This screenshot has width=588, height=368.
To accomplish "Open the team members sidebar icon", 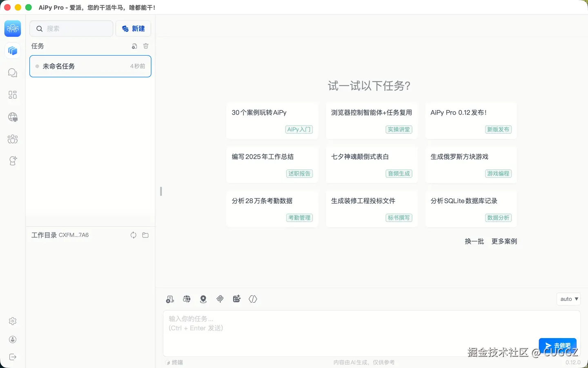I will coord(13,139).
